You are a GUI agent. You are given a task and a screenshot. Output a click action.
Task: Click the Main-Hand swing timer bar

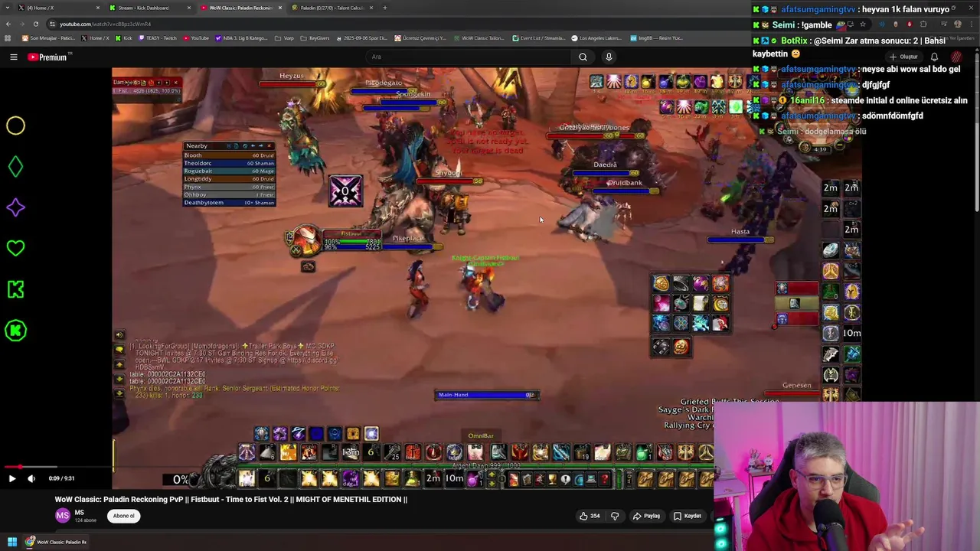tap(487, 395)
